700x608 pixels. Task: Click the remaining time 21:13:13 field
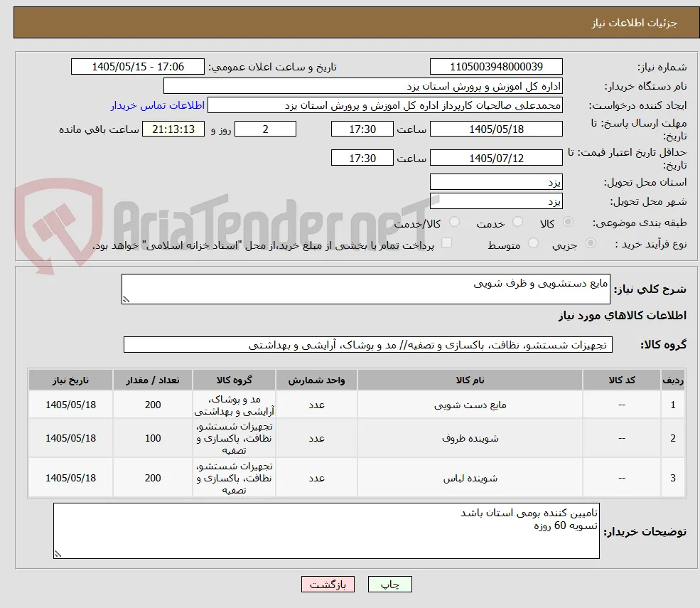click(x=173, y=129)
